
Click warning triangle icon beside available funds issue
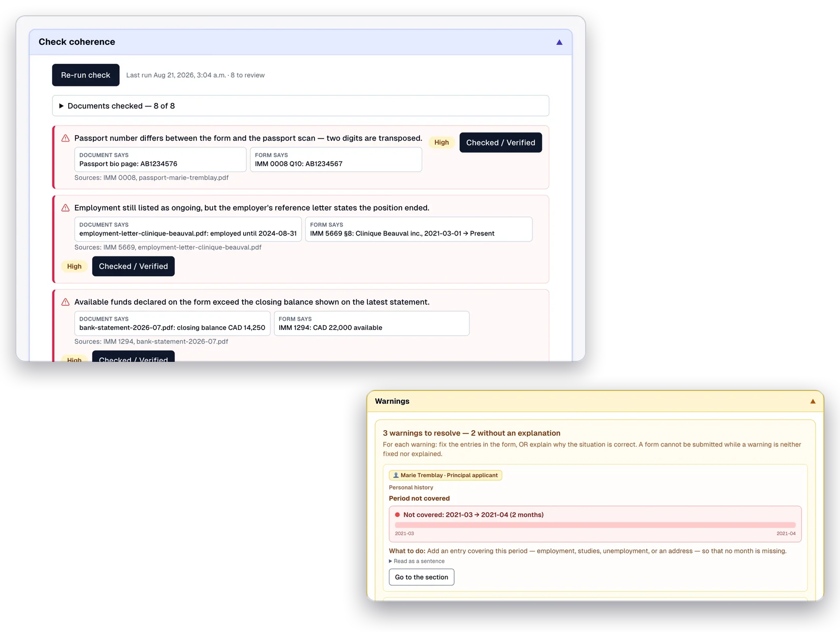(x=65, y=302)
